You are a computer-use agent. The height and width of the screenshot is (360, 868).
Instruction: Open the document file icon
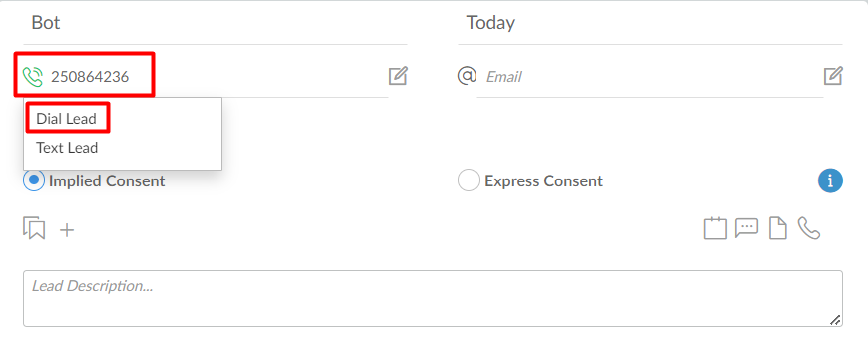pos(778,228)
